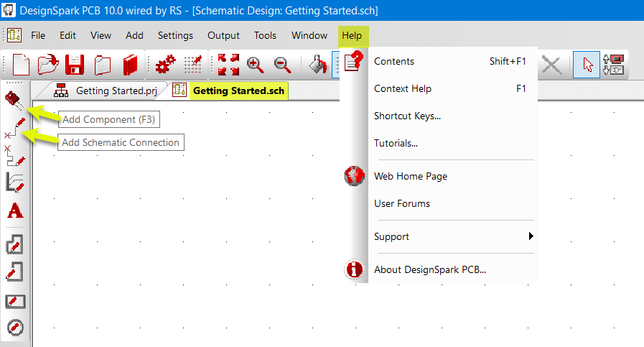The height and width of the screenshot is (347, 644).
Task: Open Shortcut Keys... from Help menu
Action: [439, 116]
